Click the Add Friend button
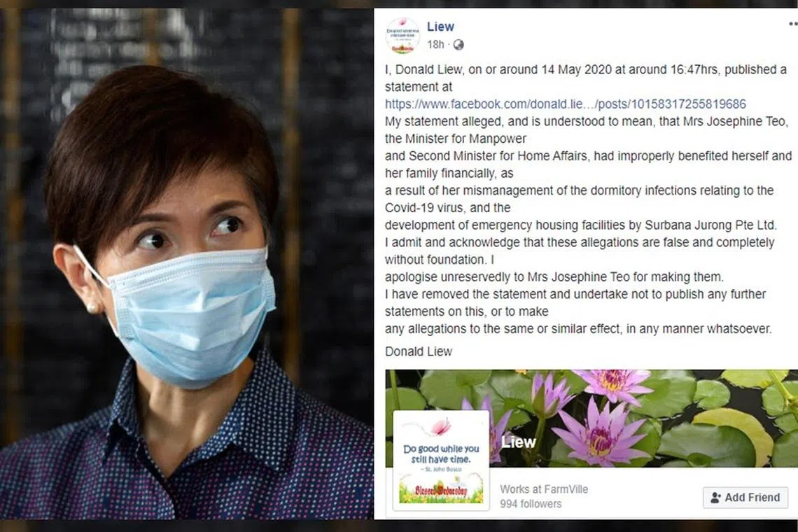This screenshot has width=798, height=532. pyautogui.click(x=745, y=498)
